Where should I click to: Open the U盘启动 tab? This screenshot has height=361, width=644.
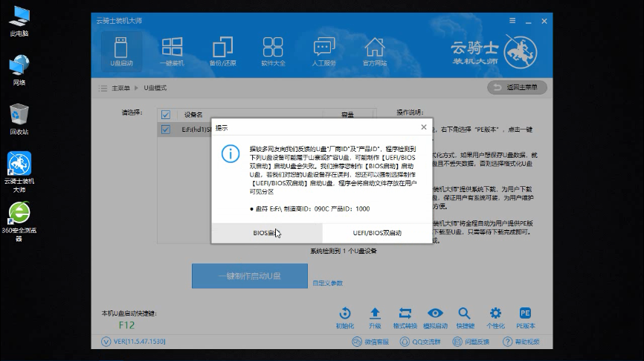[x=121, y=51]
